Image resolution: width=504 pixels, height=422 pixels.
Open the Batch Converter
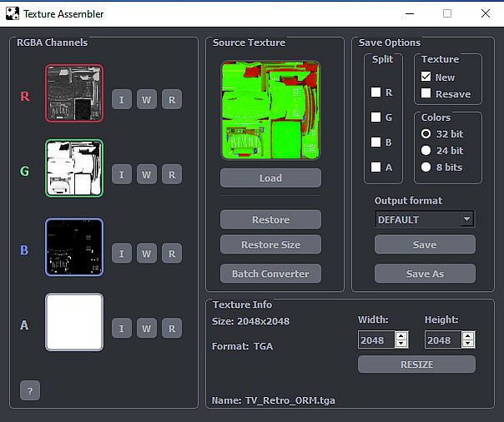pos(270,274)
